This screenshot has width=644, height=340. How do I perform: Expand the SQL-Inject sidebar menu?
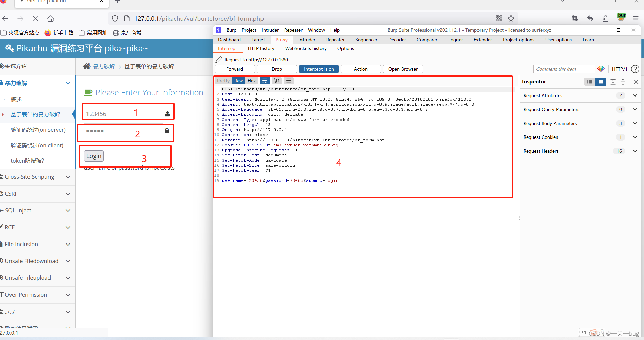37,210
